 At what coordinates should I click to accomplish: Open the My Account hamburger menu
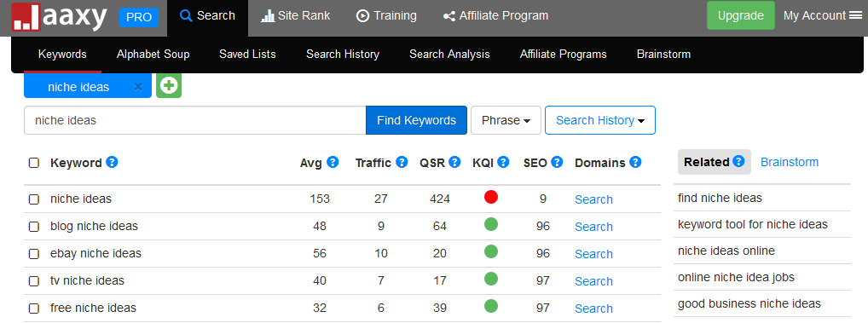pos(856,15)
